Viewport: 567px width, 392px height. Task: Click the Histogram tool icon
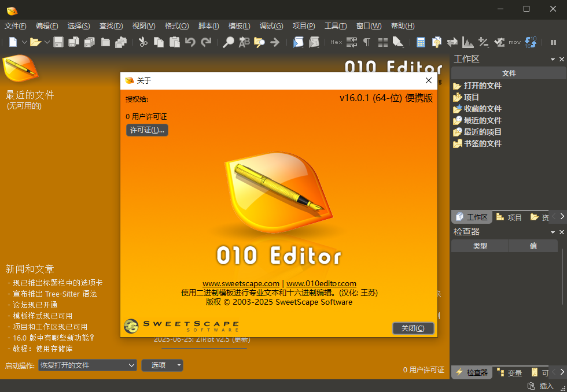click(x=467, y=42)
